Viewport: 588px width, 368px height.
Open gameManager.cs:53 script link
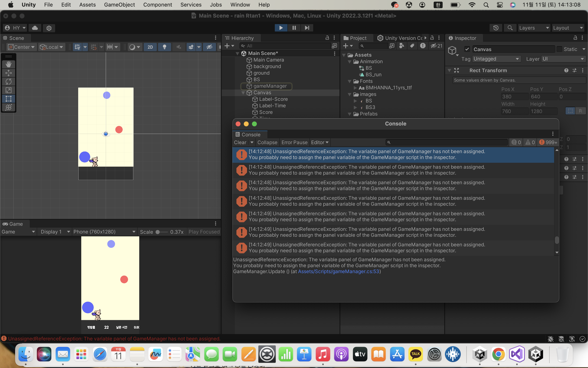pyautogui.click(x=339, y=271)
